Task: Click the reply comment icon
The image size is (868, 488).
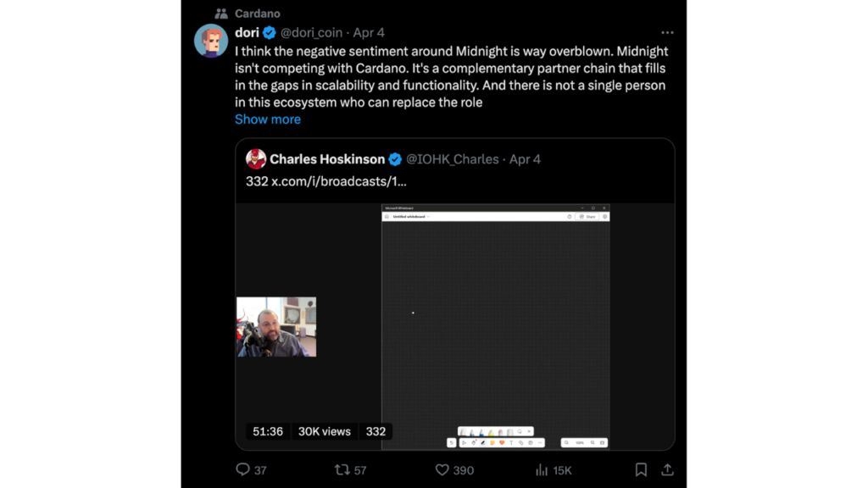Action: (x=242, y=469)
